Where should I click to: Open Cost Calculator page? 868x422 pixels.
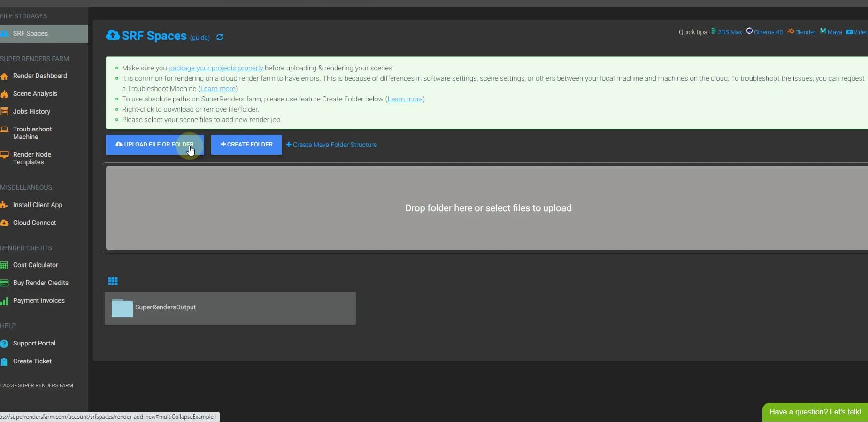(x=36, y=265)
